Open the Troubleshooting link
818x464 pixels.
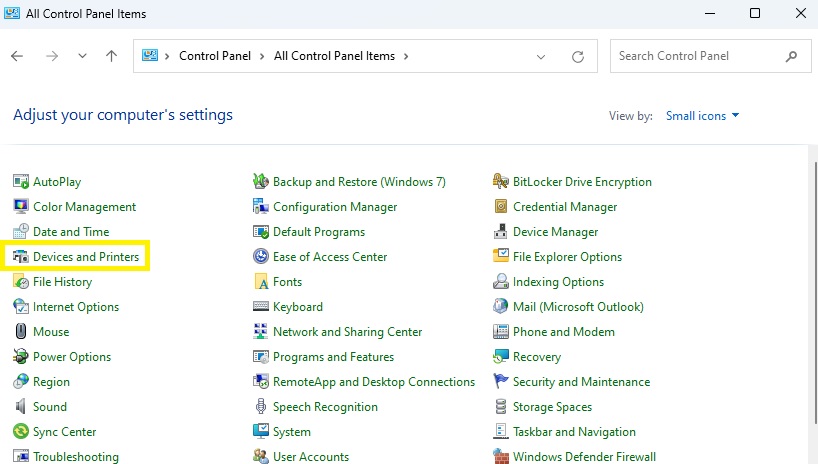pyautogui.click(x=76, y=457)
